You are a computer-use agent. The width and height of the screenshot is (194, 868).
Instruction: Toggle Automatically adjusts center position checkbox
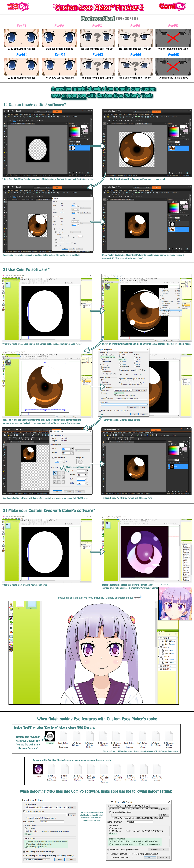click(26, 844)
